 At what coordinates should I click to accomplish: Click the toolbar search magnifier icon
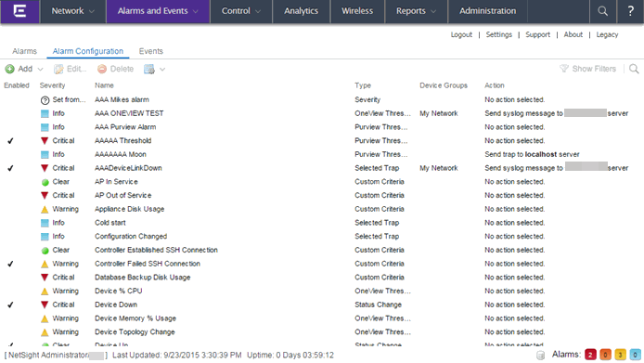(634, 69)
